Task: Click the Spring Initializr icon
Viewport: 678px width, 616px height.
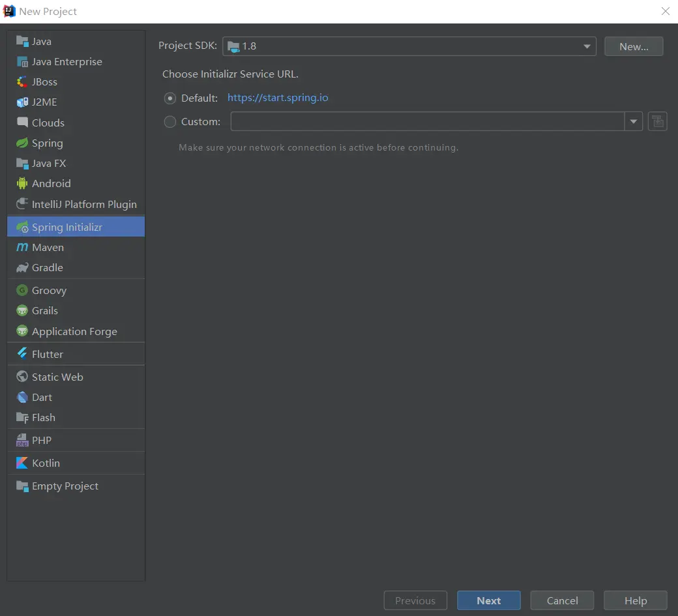Action: 22,227
